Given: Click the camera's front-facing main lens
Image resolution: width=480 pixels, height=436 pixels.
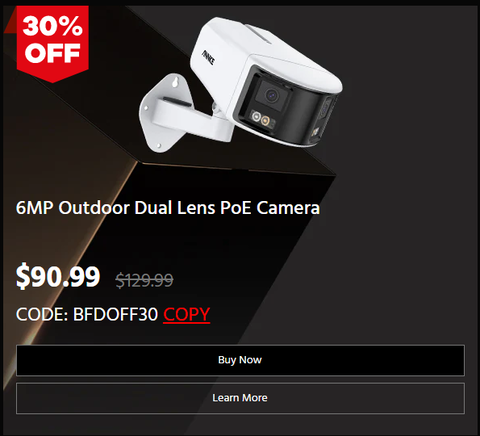Looking at the screenshot, I should pyautogui.click(x=272, y=96).
